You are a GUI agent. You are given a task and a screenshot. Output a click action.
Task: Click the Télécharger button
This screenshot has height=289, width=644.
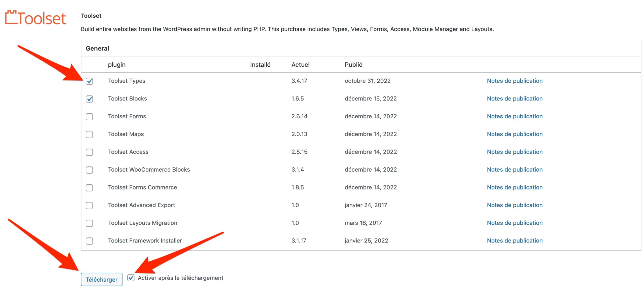click(102, 279)
